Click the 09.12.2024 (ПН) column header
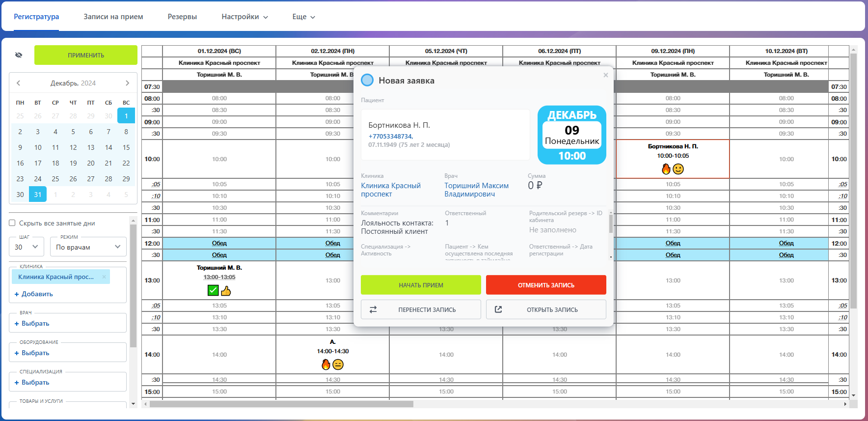 pyautogui.click(x=673, y=51)
